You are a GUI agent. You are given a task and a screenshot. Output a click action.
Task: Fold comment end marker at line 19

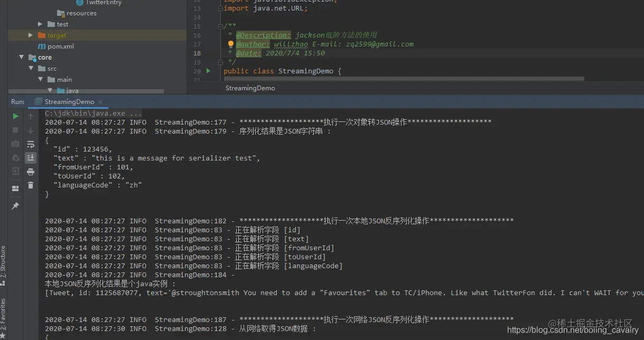(x=220, y=62)
